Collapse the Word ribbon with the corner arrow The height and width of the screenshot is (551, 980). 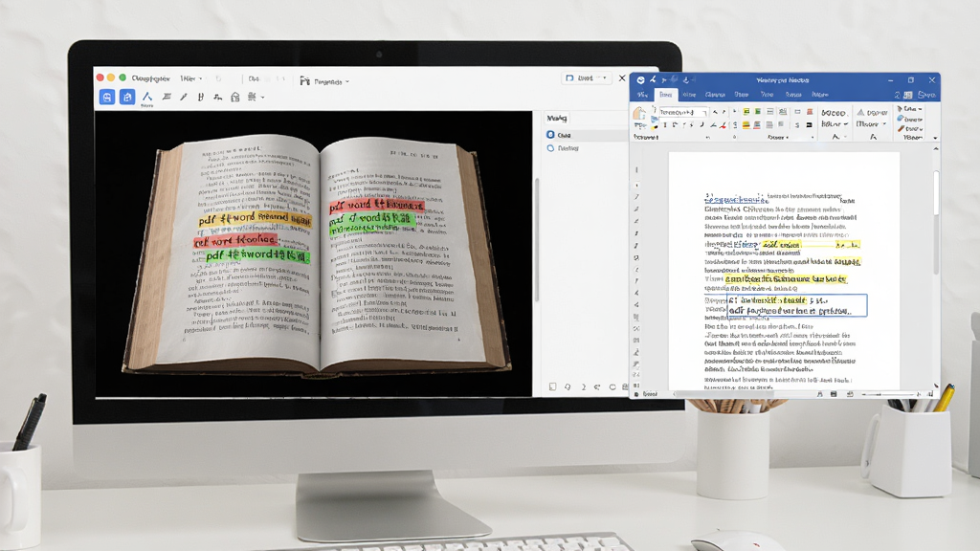pyautogui.click(x=935, y=138)
